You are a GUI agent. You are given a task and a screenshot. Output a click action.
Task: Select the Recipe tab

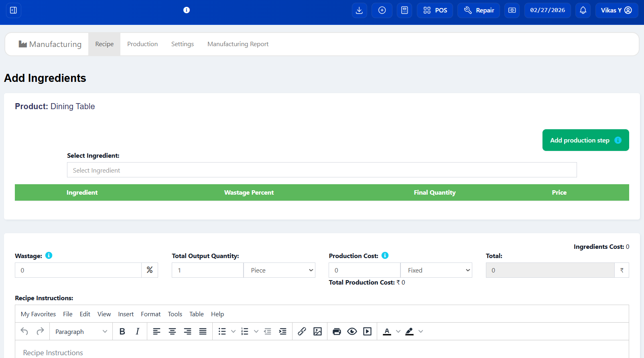click(x=104, y=44)
